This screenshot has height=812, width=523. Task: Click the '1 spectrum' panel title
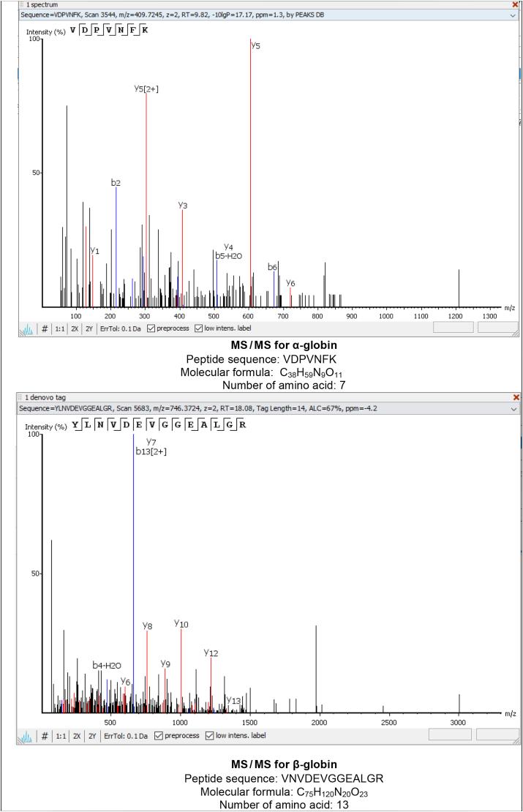point(42,4)
